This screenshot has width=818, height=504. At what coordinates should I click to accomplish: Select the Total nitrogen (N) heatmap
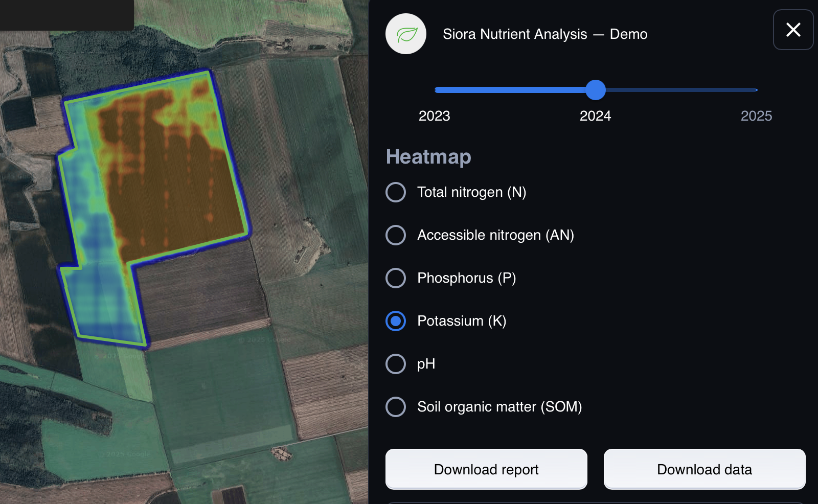tap(396, 192)
